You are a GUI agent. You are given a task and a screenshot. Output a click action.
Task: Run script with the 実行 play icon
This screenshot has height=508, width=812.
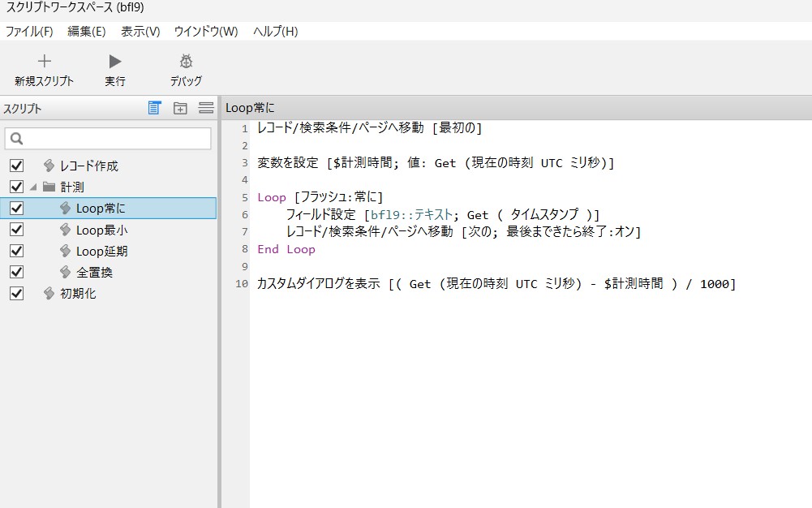point(115,62)
